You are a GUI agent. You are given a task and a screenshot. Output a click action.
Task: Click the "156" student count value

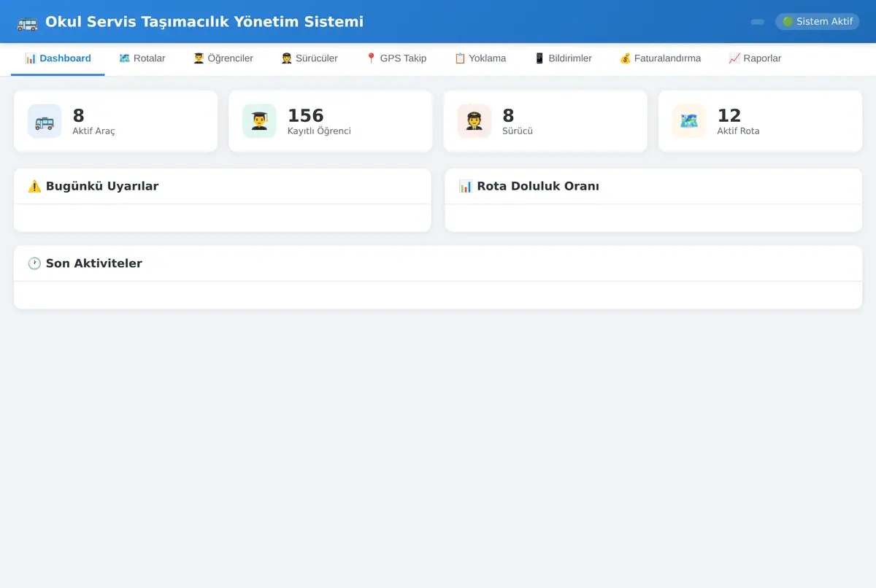click(306, 115)
